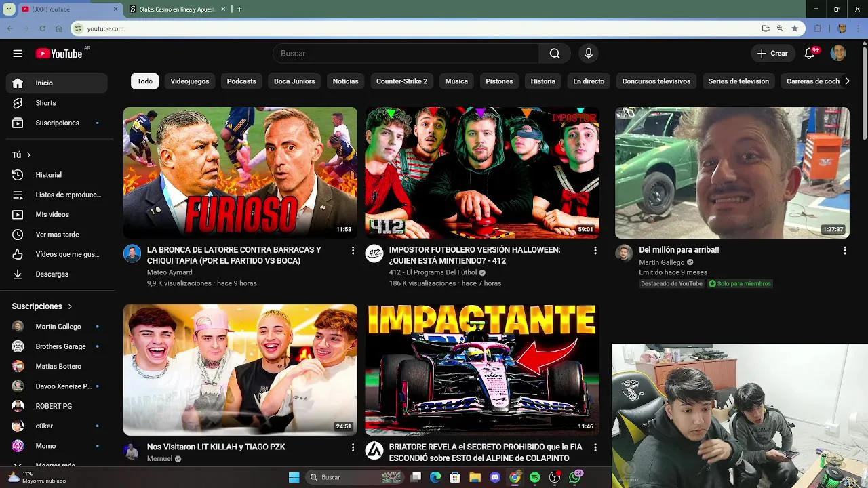Click Martin Gallego avatar beside video title
This screenshot has height=488, width=868.
click(624, 254)
